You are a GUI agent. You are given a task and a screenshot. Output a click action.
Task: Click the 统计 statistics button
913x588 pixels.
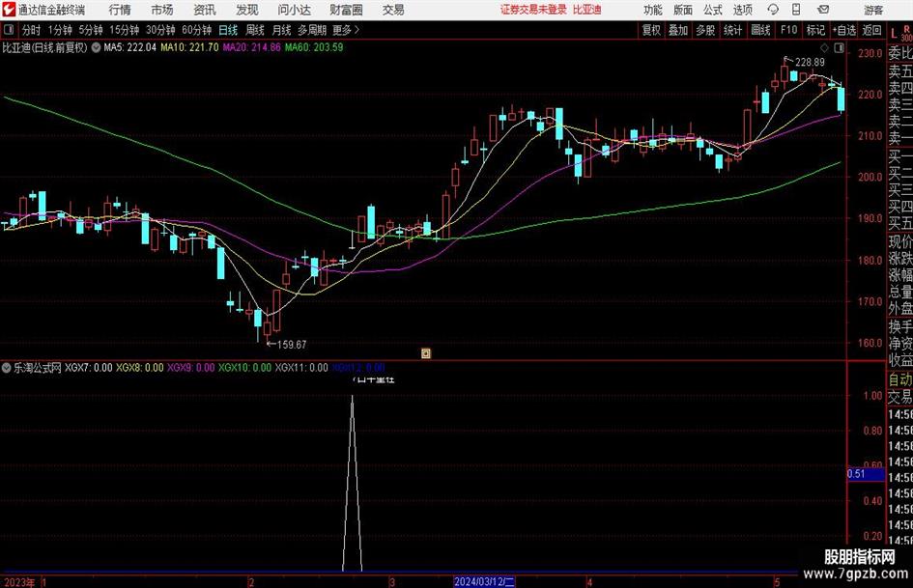733,30
